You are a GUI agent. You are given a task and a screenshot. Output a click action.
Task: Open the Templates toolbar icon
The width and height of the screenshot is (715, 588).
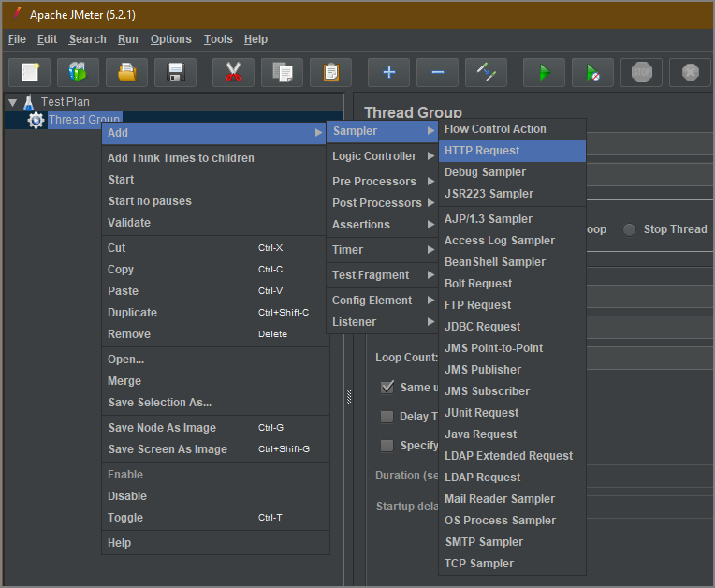tap(78, 72)
